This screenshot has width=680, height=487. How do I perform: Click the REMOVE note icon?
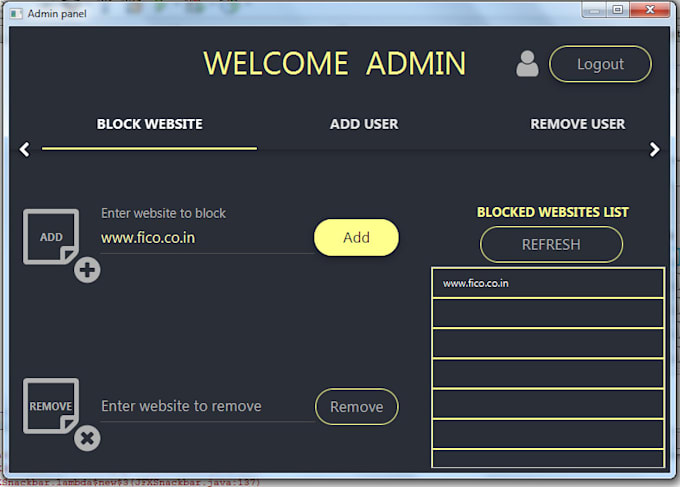[x=51, y=405]
